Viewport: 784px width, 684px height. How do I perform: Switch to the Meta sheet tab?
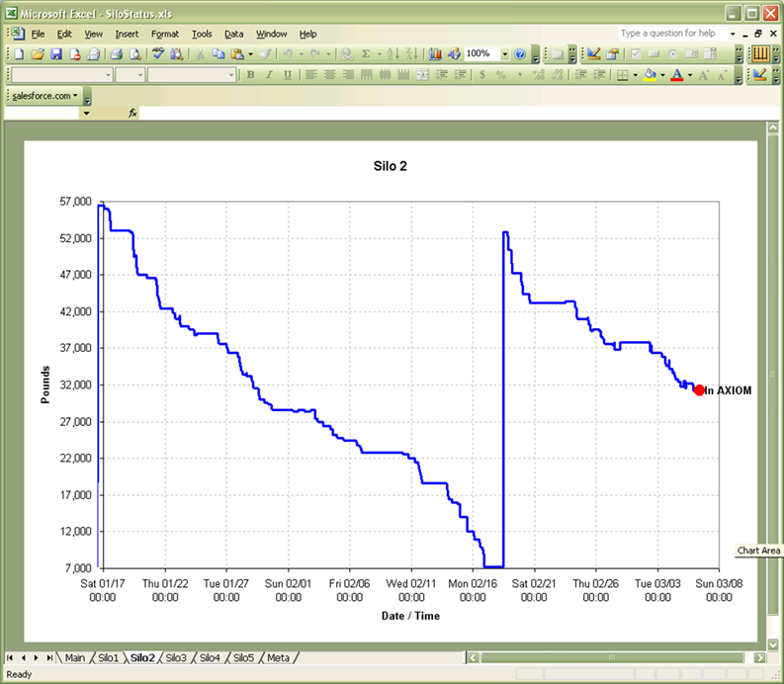[278, 658]
